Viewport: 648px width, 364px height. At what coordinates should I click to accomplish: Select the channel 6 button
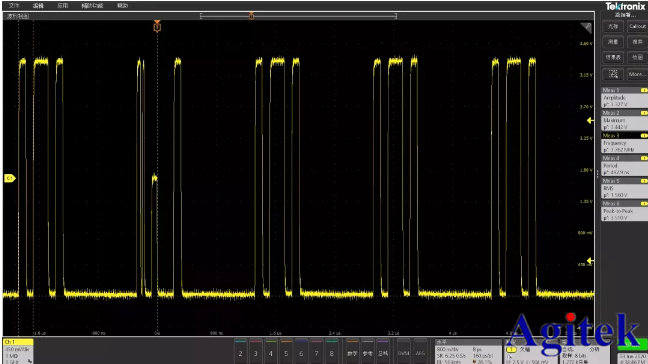tap(301, 352)
